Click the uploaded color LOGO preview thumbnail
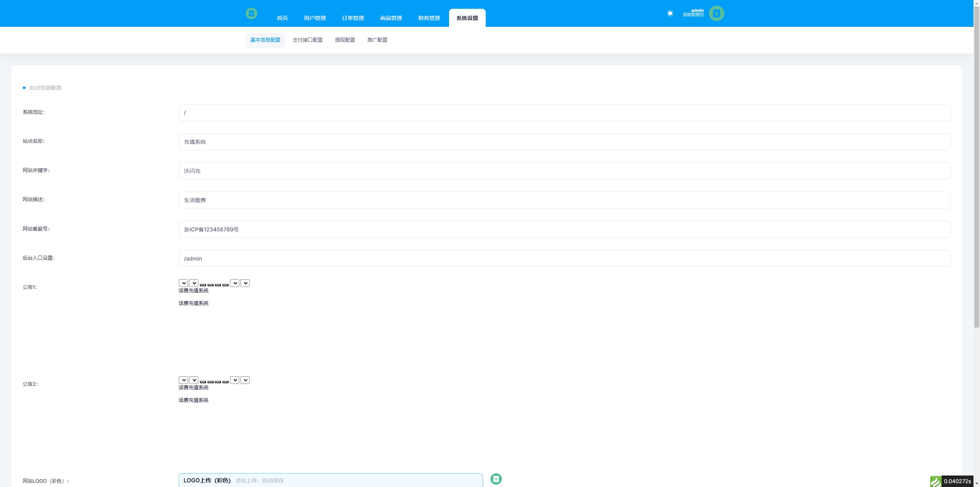This screenshot has width=980, height=487. pos(496,479)
